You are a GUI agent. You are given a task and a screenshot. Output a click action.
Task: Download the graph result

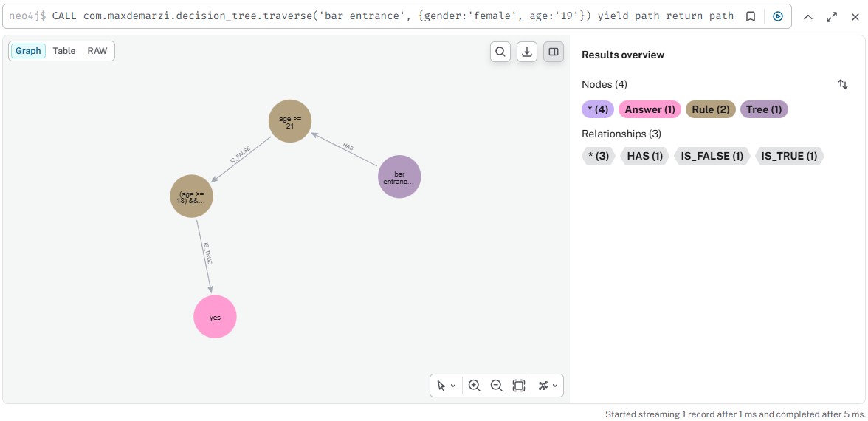point(527,52)
